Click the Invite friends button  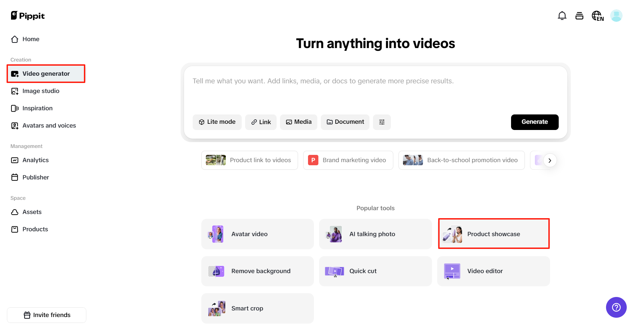click(46, 315)
